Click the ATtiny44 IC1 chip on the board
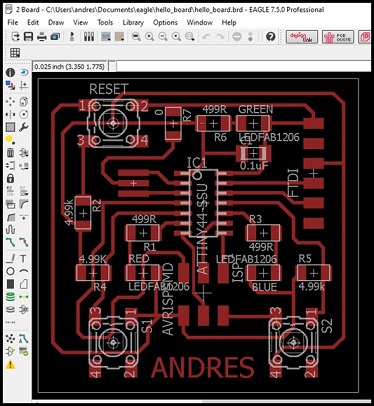The height and width of the screenshot is (406, 374). [x=203, y=203]
